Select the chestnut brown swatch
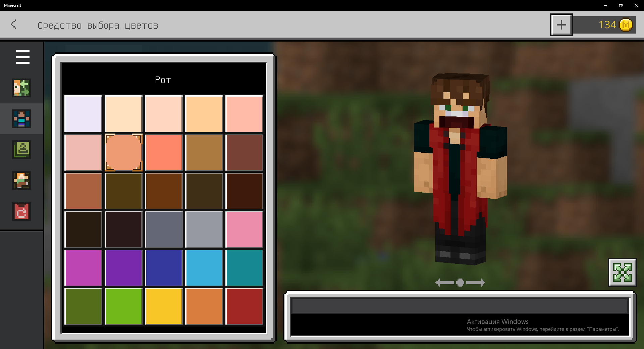The image size is (644, 349). (x=164, y=191)
